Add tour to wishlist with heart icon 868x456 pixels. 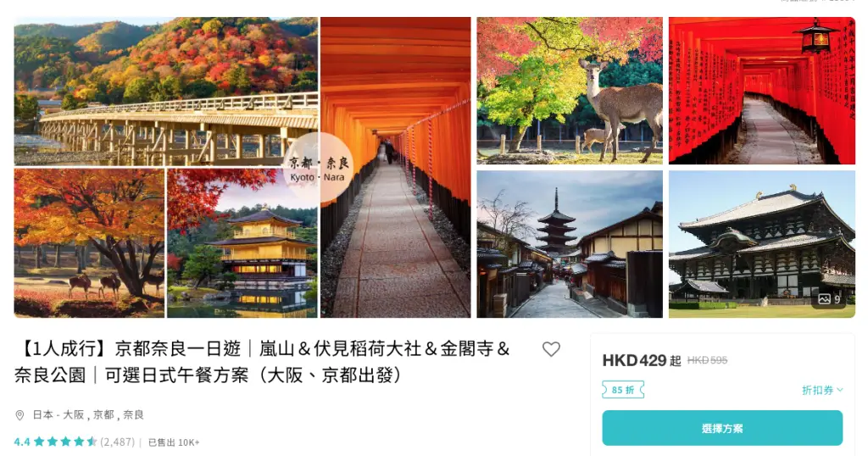[551, 349]
